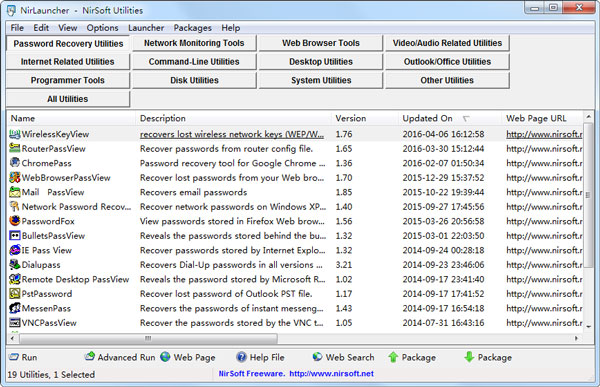Click the Mail PassView envelope icon
Viewport: 600px width, 387px height.
click(15, 192)
